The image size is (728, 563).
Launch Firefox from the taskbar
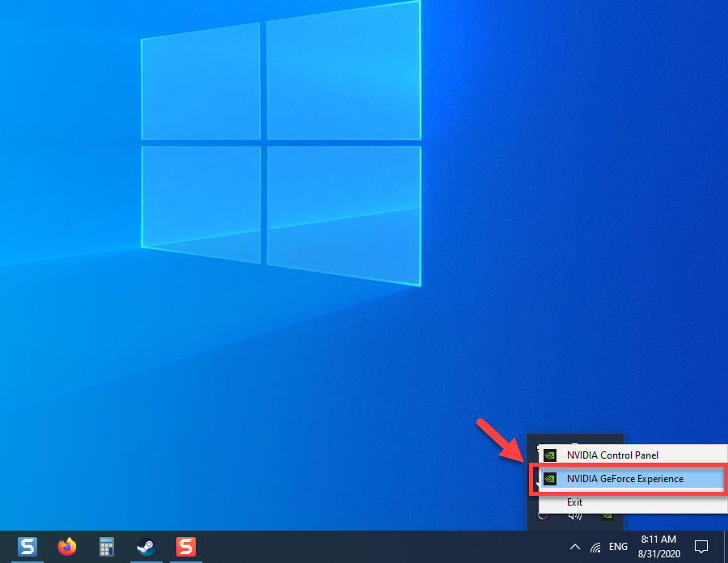[67, 547]
